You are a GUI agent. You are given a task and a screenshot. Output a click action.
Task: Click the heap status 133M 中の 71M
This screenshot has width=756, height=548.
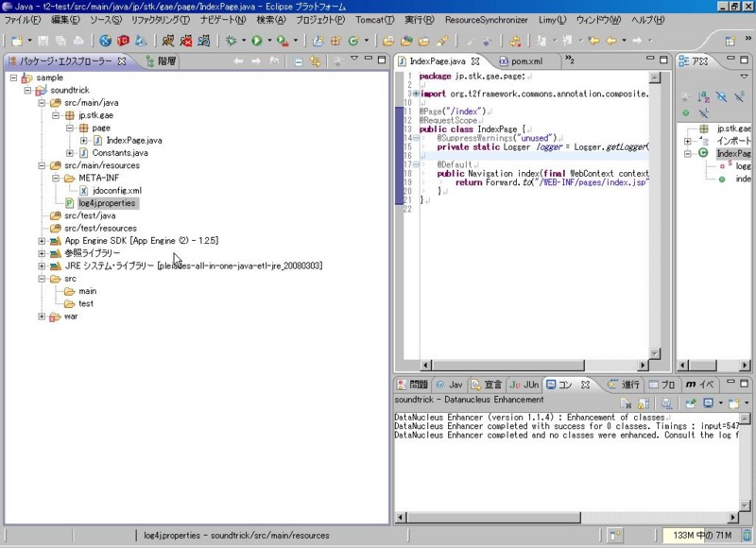pyautogui.click(x=701, y=535)
